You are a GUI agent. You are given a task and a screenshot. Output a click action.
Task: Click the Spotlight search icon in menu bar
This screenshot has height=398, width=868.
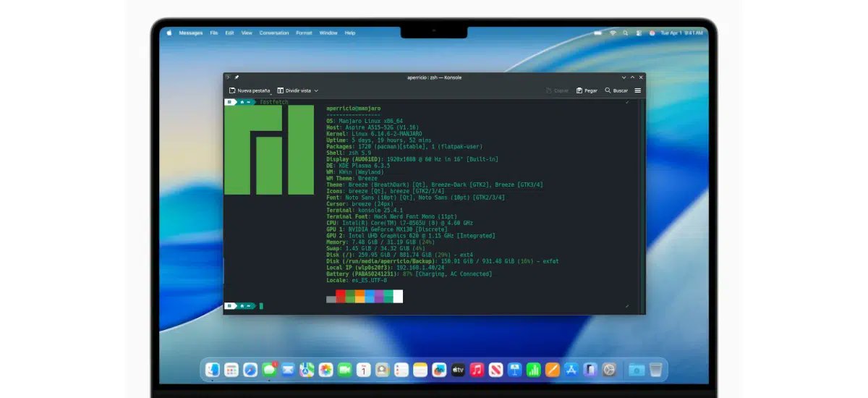click(626, 33)
